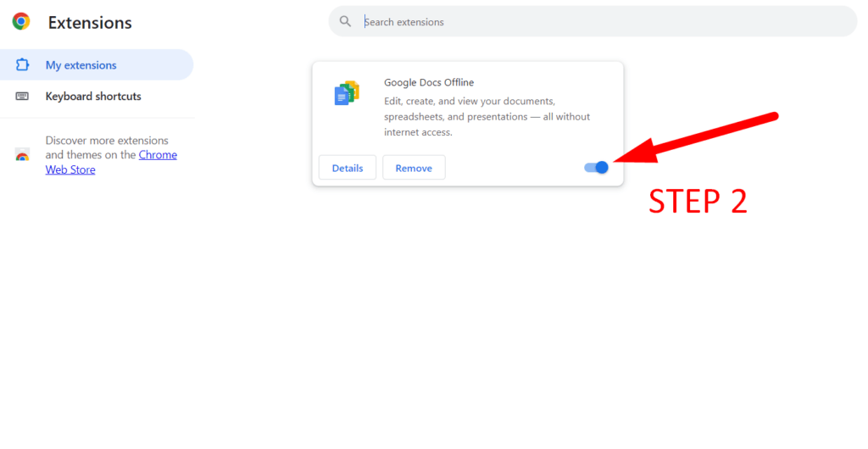868x449 pixels.
Task: Click the red STEP 2 label
Action: (698, 202)
